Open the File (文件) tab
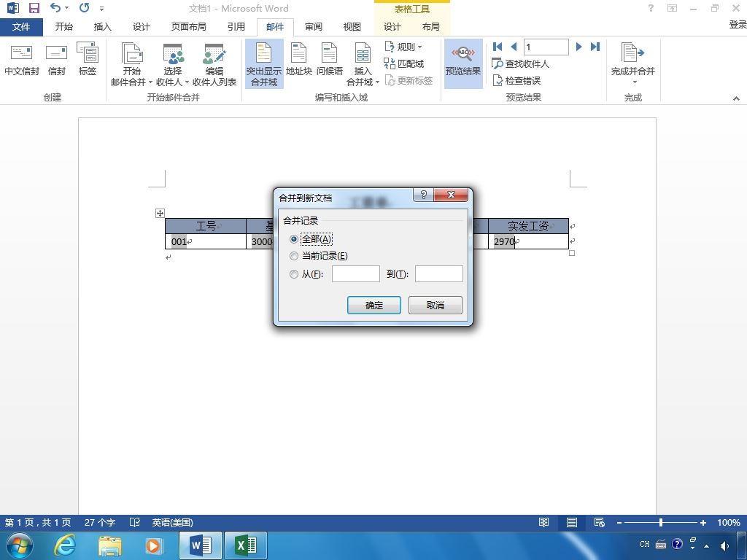Screen dimensions: 747x560 21,27
